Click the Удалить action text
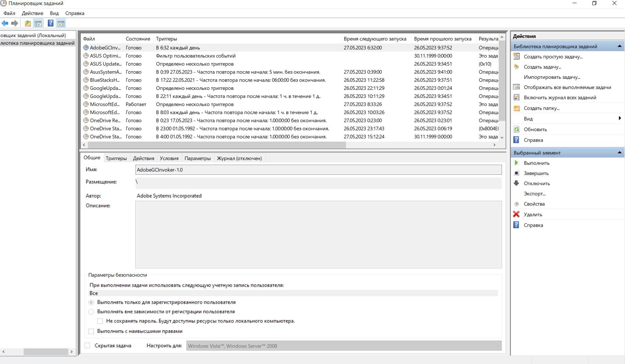This screenshot has height=364, width=625. 533,215
